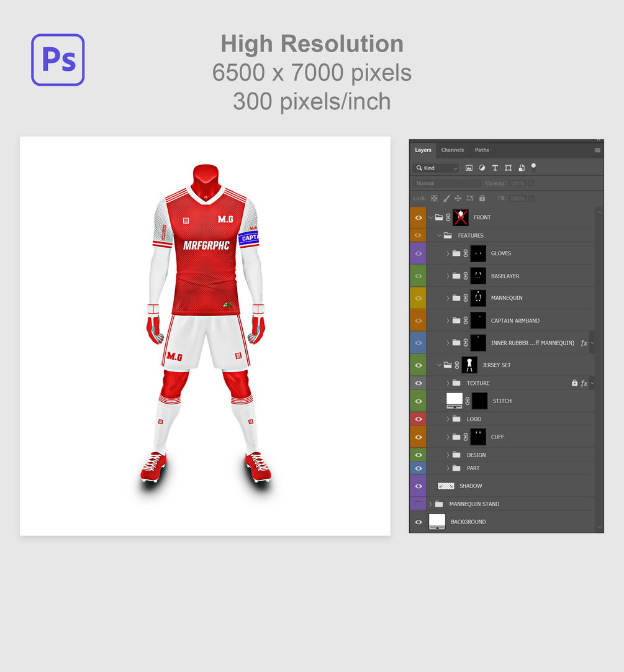Open the Fill slider dropdown arrow
The image size is (624, 672).
pos(531,198)
